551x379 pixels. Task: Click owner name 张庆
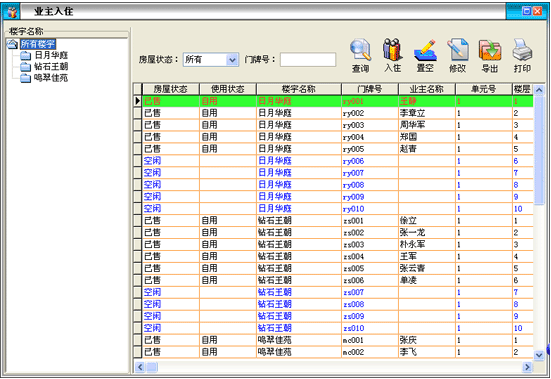(408, 340)
